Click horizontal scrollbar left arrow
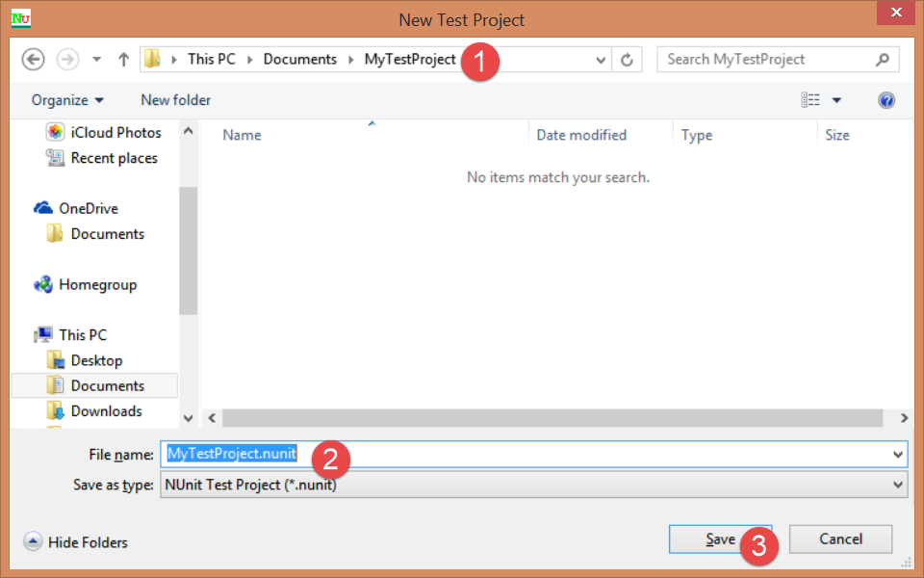This screenshot has height=578, width=924. (212, 418)
